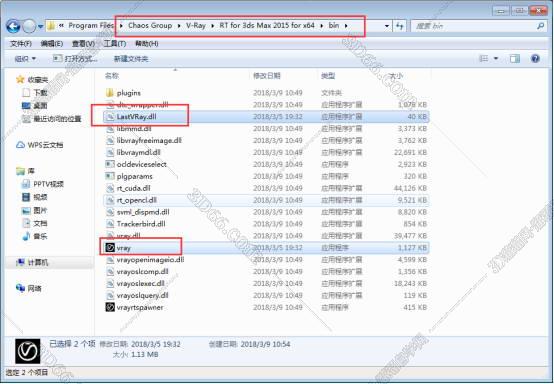Select the libmmd.dll file
Screen dimensions: 554x384
pyautogui.click(x=134, y=129)
